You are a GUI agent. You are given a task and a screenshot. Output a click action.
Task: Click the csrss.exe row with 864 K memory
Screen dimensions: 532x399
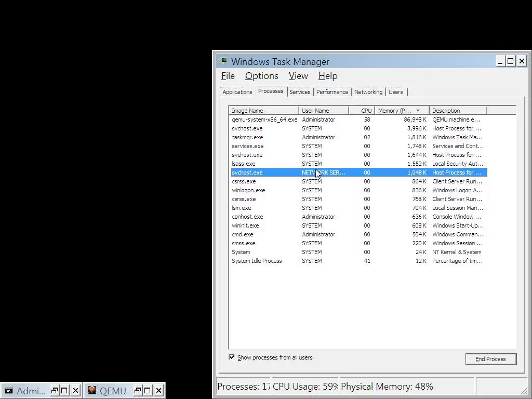point(359,181)
